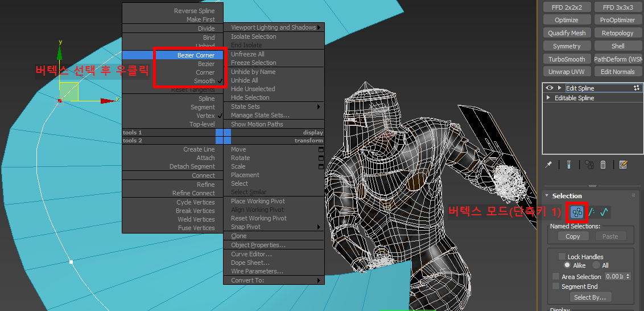Click the red X axis arrow of gizmo
644x311 pixels.
coord(109,100)
